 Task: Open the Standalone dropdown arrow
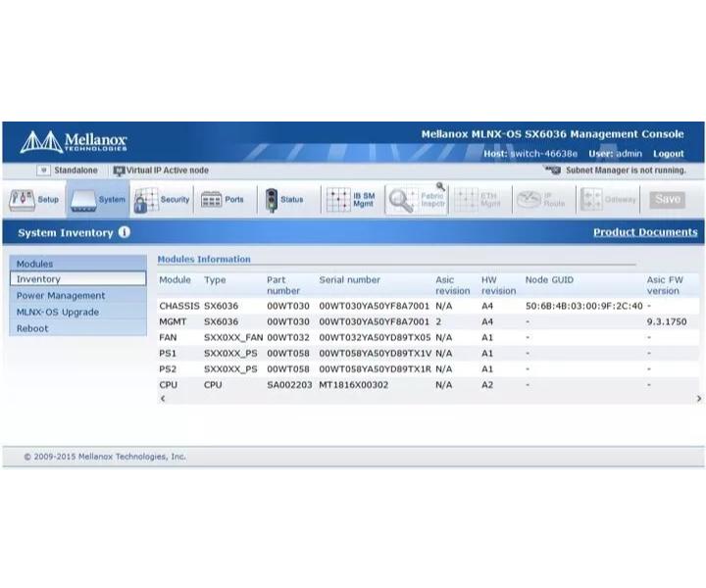click(43, 171)
